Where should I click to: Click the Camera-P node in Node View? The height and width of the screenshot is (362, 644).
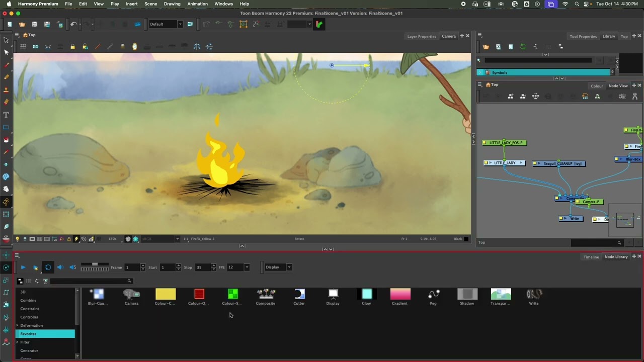tap(590, 202)
